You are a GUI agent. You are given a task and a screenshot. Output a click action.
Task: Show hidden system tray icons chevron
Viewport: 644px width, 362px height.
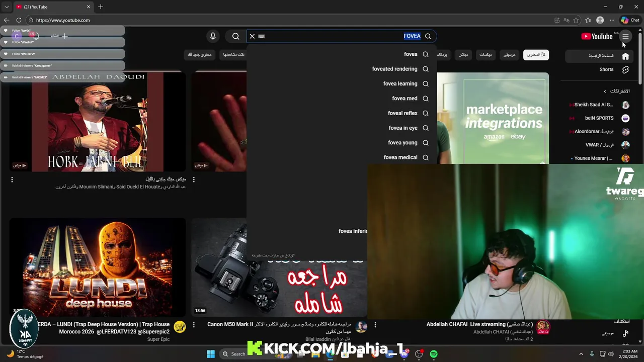[x=581, y=354]
